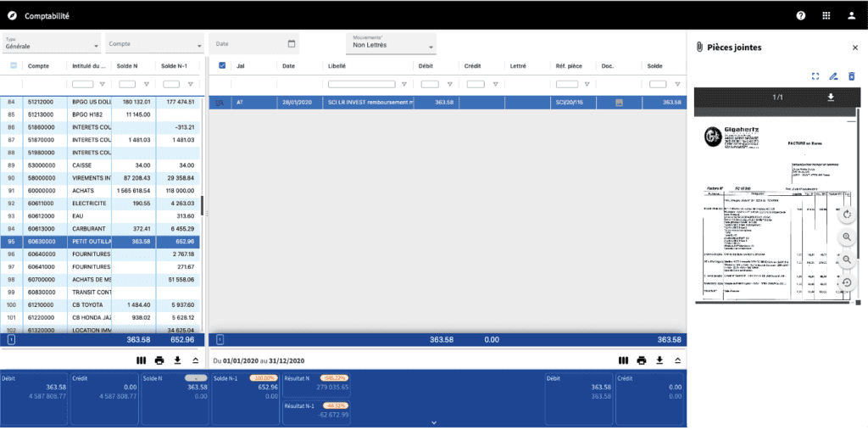Download the attached PDF from viewer bar
The height and width of the screenshot is (430, 868).
pyautogui.click(x=831, y=97)
